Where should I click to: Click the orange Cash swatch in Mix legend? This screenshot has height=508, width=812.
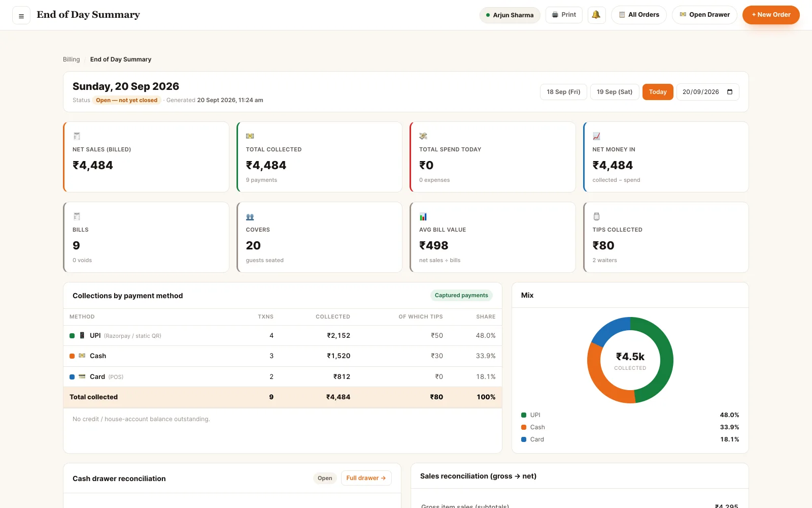(x=524, y=427)
